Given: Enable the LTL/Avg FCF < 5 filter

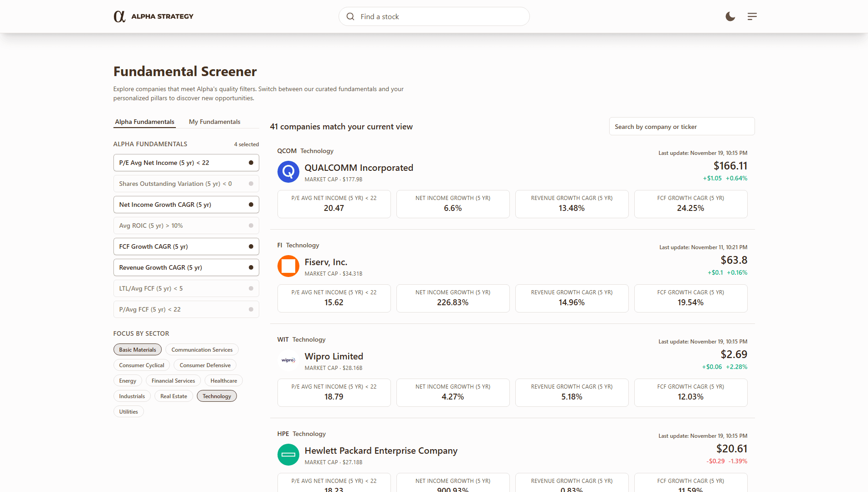Looking at the screenshot, I should point(186,288).
